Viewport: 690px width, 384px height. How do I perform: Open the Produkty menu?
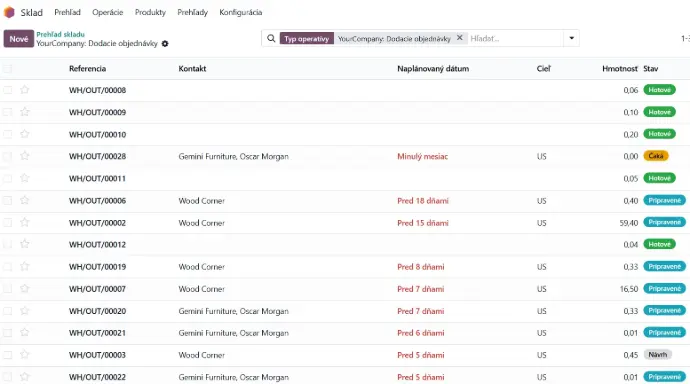(150, 12)
